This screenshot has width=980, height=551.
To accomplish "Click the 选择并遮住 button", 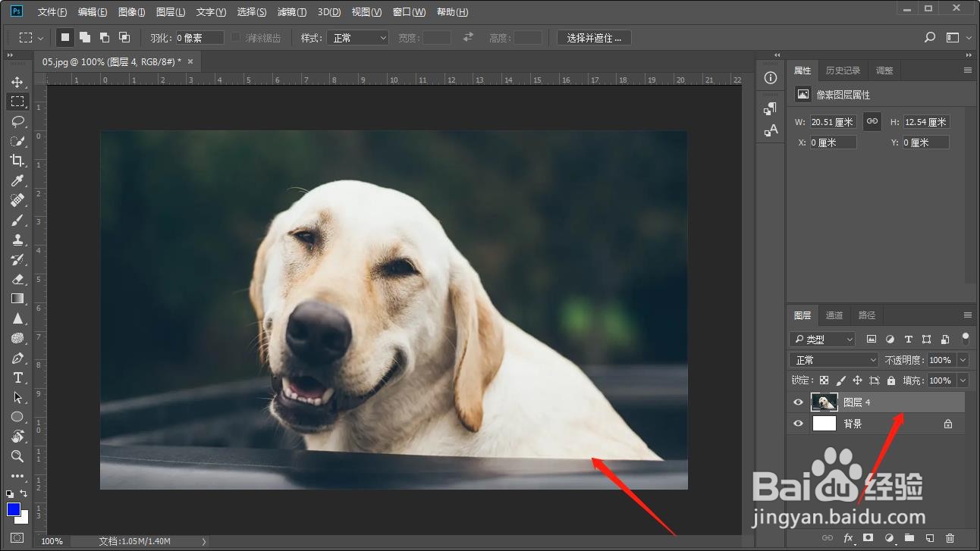I will pyautogui.click(x=594, y=38).
